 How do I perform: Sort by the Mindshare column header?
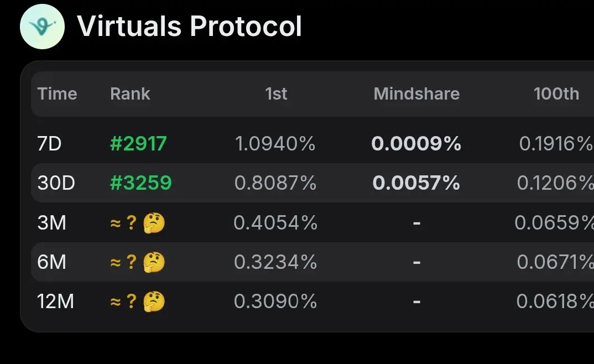point(416,93)
